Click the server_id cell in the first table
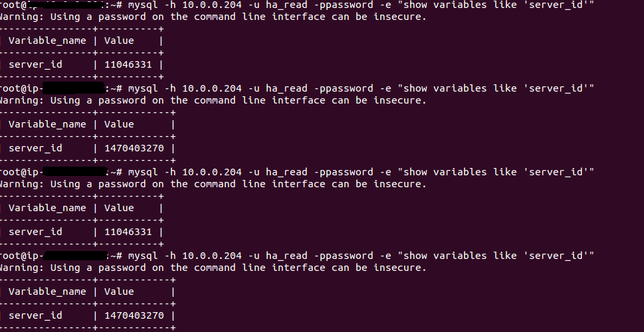This screenshot has height=332, width=644. (x=35, y=65)
